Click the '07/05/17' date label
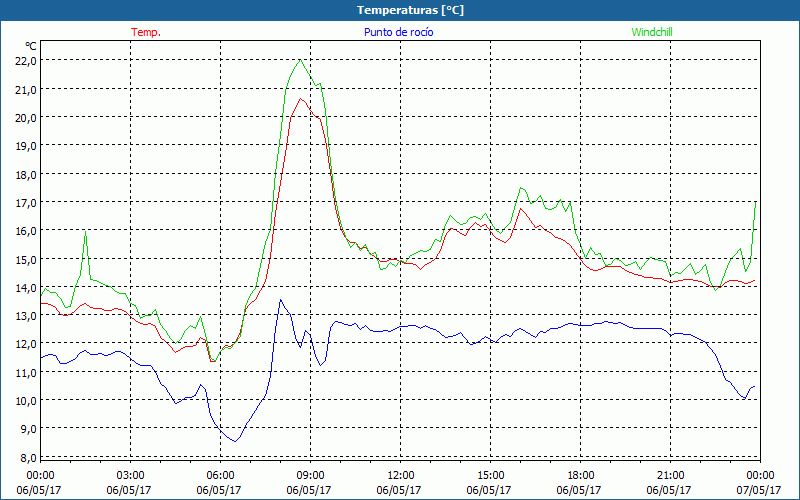The height and width of the screenshot is (500, 800). (x=760, y=490)
